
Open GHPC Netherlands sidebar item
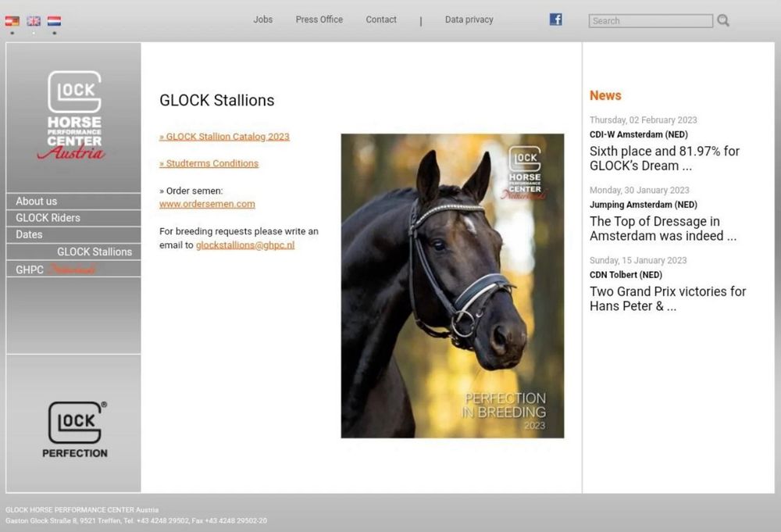pos(73,269)
